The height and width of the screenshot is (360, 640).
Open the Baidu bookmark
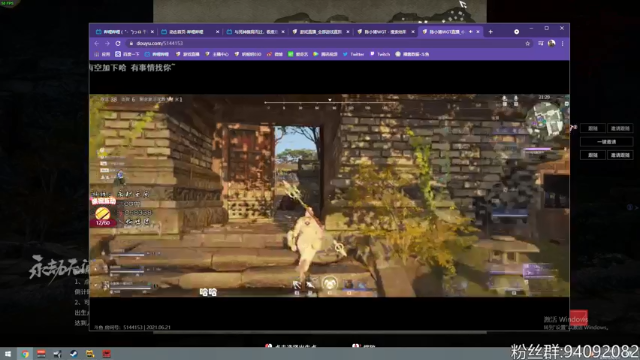tap(127, 54)
